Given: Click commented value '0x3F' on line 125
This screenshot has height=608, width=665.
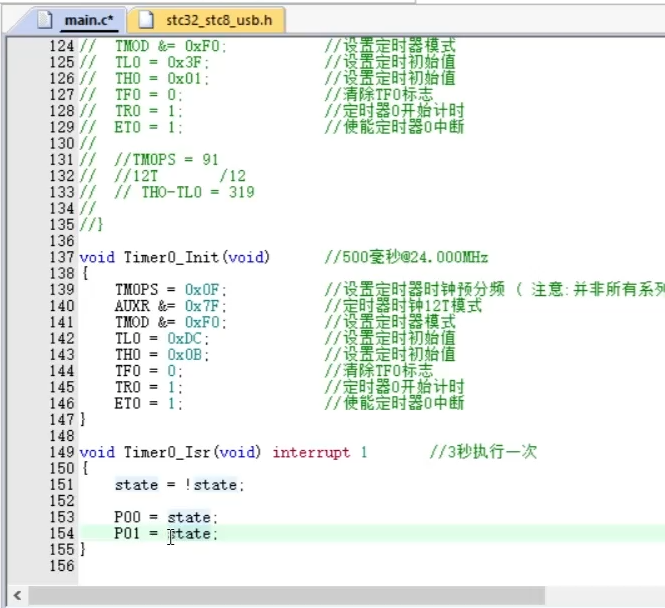Looking at the screenshot, I should 184,62.
